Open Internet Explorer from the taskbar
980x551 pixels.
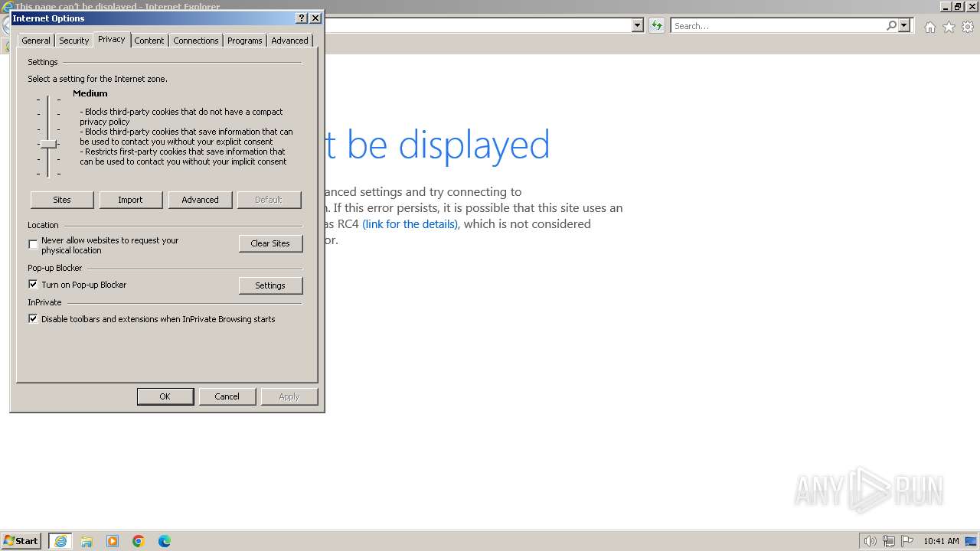pos(60,541)
